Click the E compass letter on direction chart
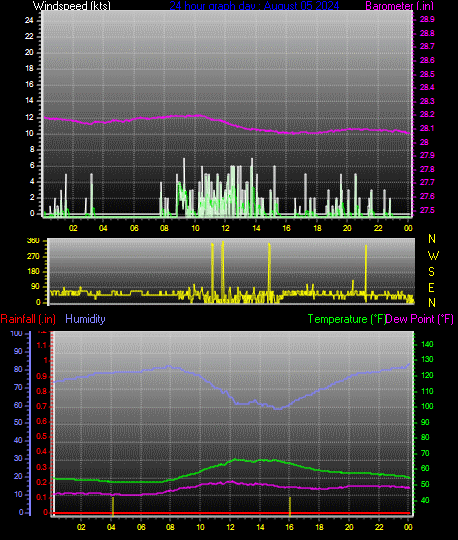458x540 pixels. tap(431, 288)
